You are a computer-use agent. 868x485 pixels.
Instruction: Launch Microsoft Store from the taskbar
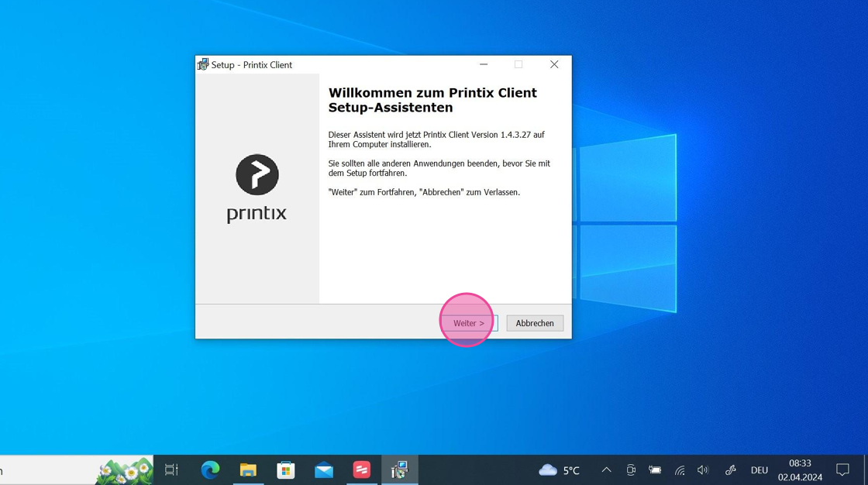(286, 470)
